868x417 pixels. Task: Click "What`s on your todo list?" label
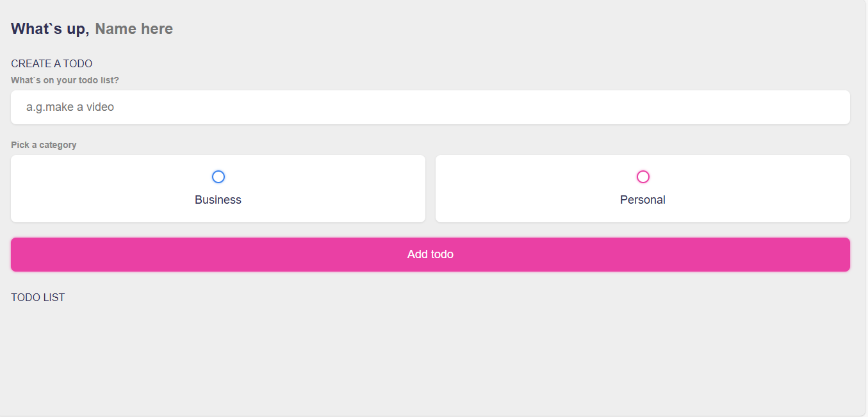coord(65,80)
